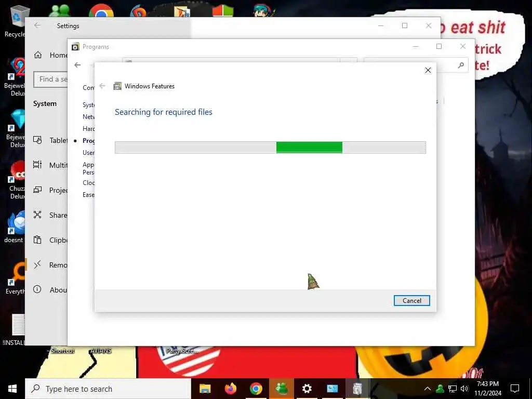This screenshot has width=532, height=399.
Task: Switch to Control Panel on the taskbar
Action: [x=332, y=389]
